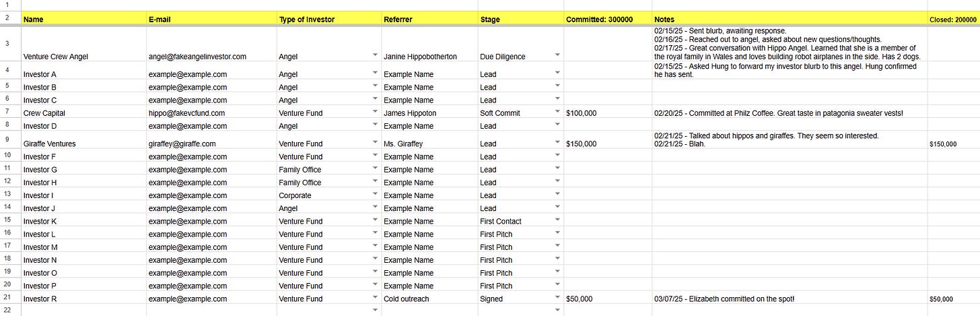Viewport: 980px width, 316px height.
Task: Click the $50,000 closed cell for Investor R
Action: coord(953,298)
